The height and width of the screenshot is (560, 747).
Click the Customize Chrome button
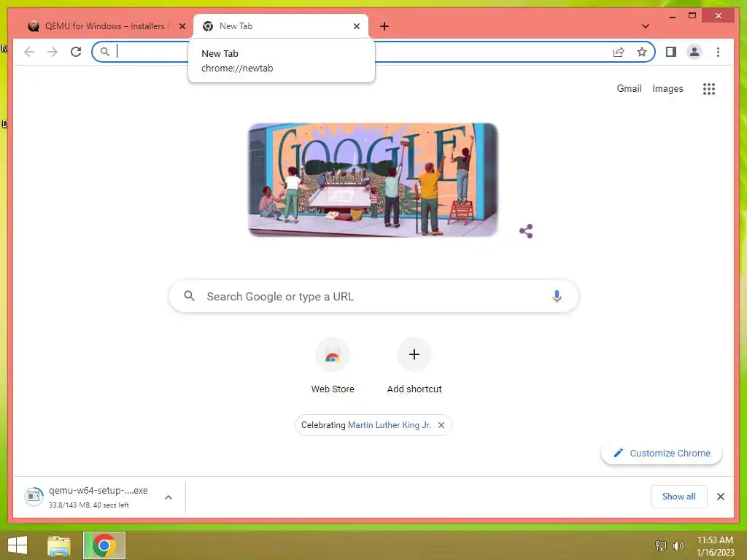coord(662,454)
